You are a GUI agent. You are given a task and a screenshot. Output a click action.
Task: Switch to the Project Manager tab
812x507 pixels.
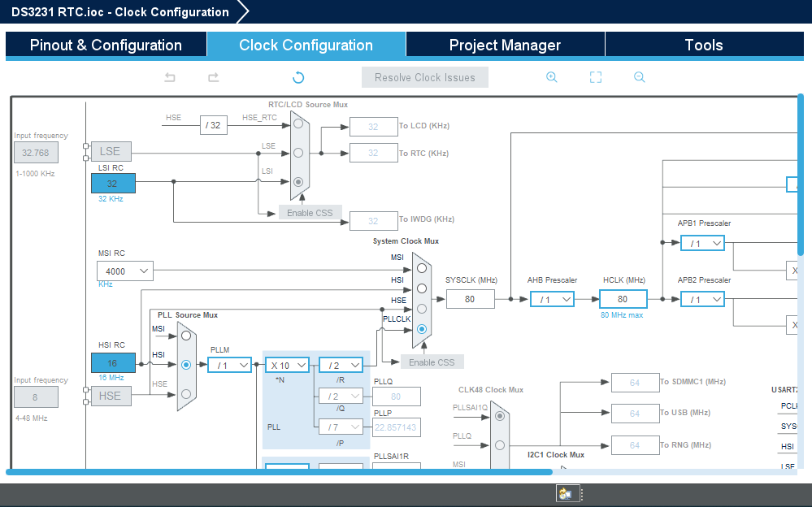coord(504,45)
